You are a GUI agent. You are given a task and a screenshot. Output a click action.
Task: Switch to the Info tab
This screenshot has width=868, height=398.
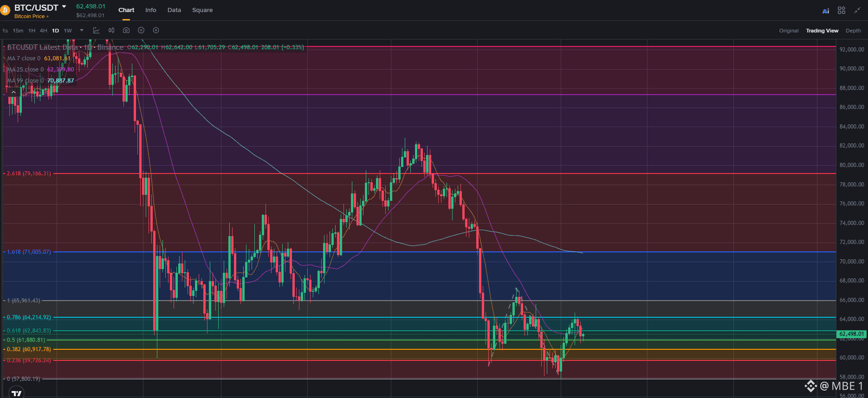[151, 10]
